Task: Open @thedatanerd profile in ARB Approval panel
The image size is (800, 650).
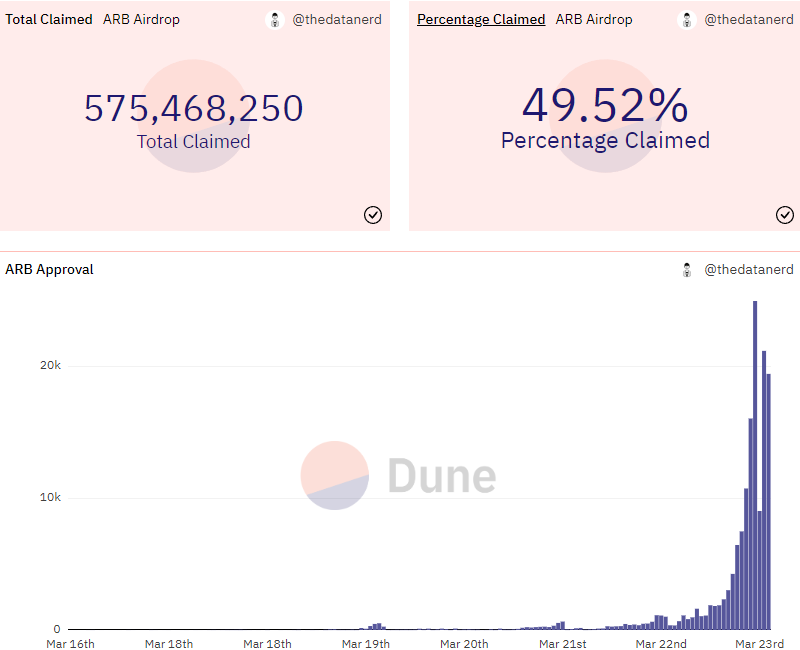Action: coord(748,269)
